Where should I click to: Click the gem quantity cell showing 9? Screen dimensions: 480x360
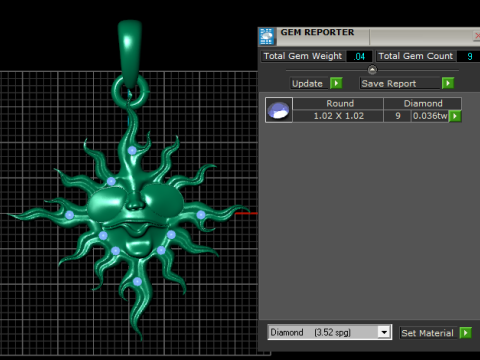pos(398,116)
